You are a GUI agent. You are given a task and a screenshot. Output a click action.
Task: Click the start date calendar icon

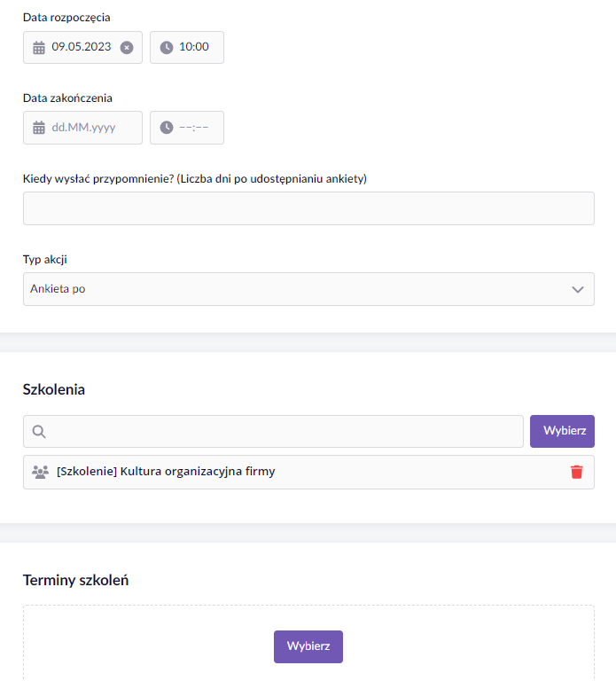tap(39, 47)
